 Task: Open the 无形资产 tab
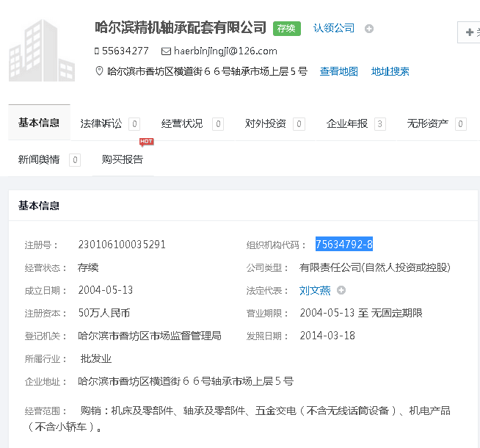428,123
